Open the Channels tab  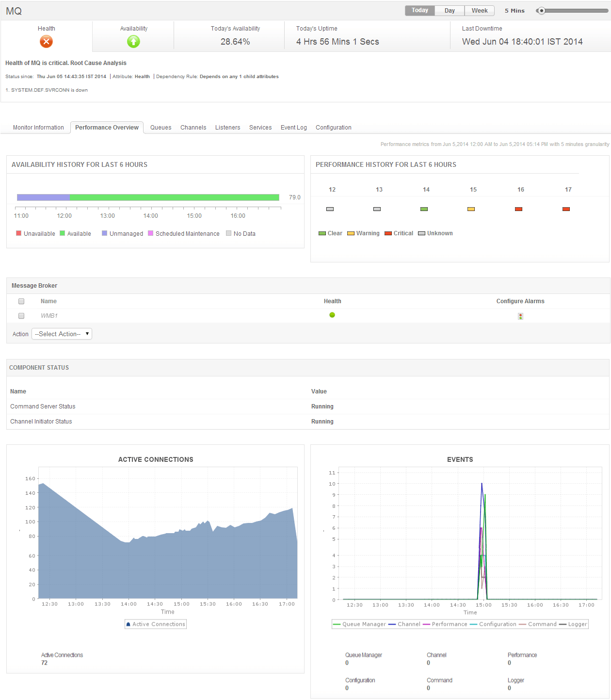click(x=193, y=128)
